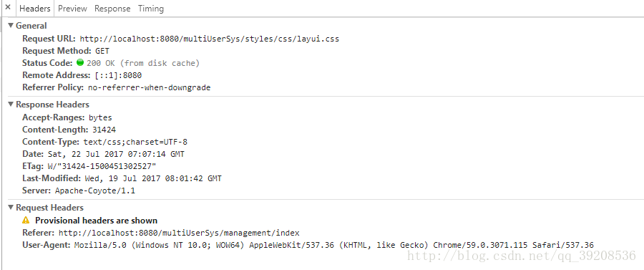Click the yellow provisional headers warning icon
The image size is (644, 270).
tap(26, 221)
